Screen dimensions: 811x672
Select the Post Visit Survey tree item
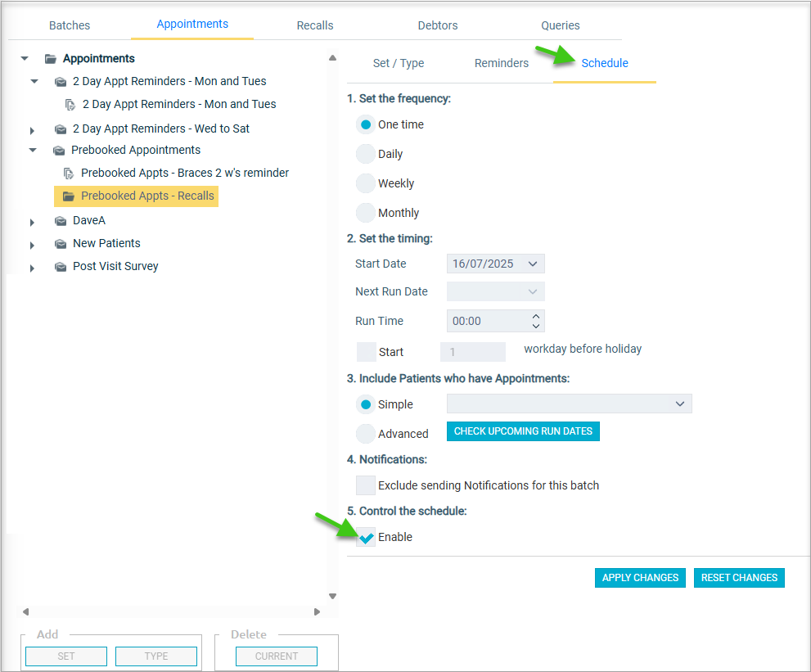tap(115, 267)
